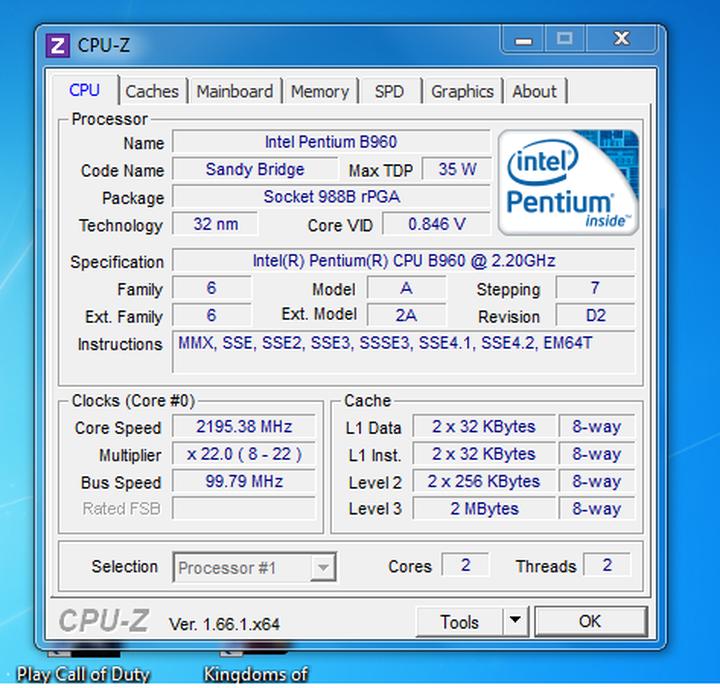Click the Name field showing Intel Pentium B960
720x688 pixels.
[331, 142]
